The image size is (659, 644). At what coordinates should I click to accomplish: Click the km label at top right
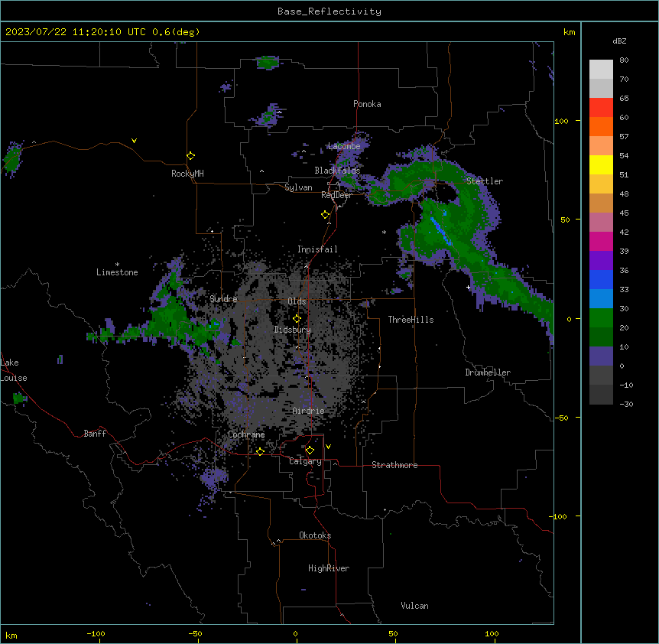pyautogui.click(x=570, y=32)
